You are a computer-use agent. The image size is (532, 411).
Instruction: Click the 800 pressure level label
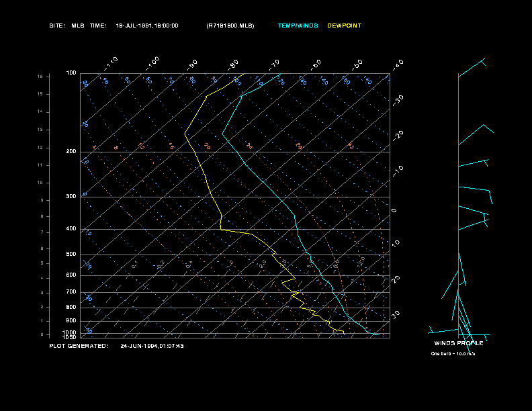point(71,307)
